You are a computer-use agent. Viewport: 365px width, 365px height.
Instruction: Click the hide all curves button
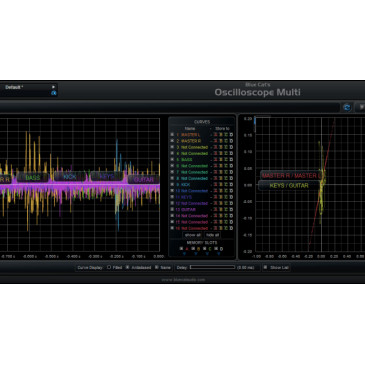(x=212, y=235)
